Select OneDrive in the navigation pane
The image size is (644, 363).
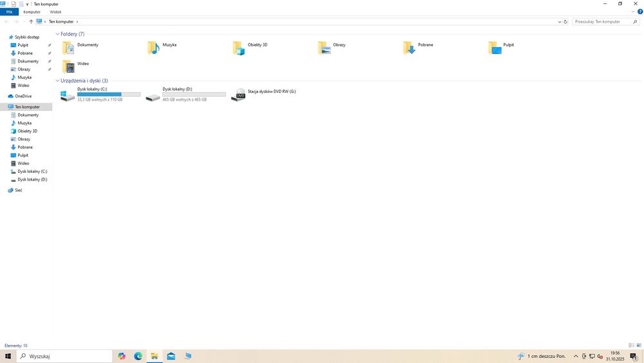coord(23,96)
